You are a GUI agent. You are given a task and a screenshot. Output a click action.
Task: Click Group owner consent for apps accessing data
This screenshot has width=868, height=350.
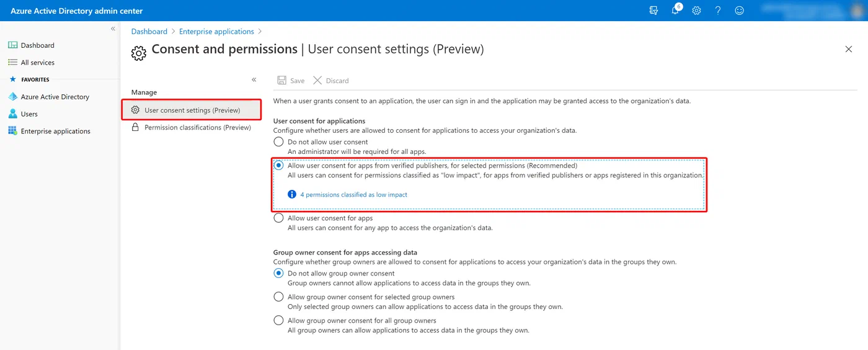[345, 253]
